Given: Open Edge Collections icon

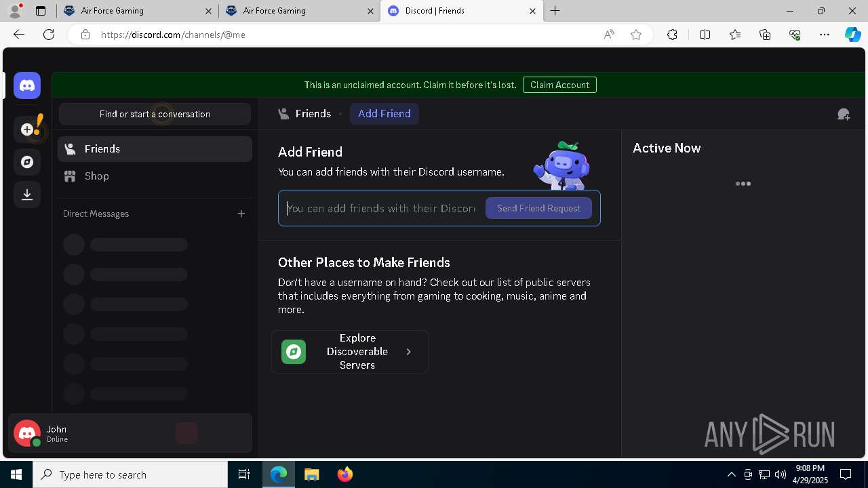Looking at the screenshot, I should pyautogui.click(x=765, y=35).
